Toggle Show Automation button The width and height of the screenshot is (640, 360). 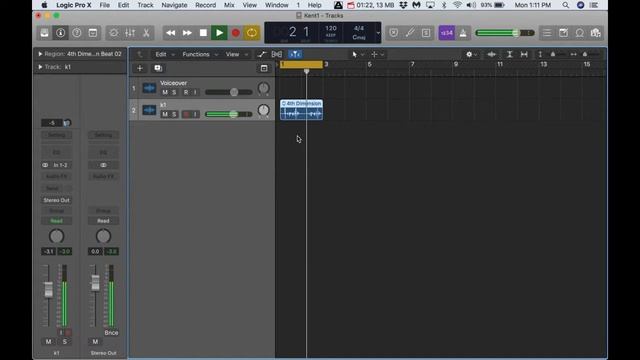point(261,54)
